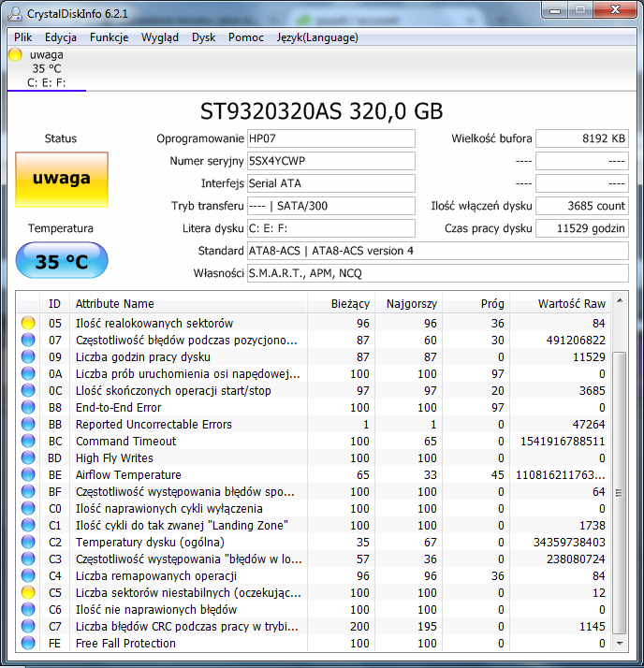Viewport: 644px width, 668px height.
Task: Select row "Temperatury dysku (ogólna)"
Action: (x=314, y=542)
